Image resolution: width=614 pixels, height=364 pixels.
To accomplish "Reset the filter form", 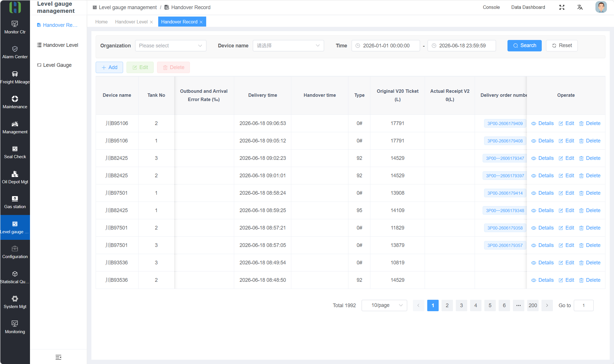I will point(562,46).
